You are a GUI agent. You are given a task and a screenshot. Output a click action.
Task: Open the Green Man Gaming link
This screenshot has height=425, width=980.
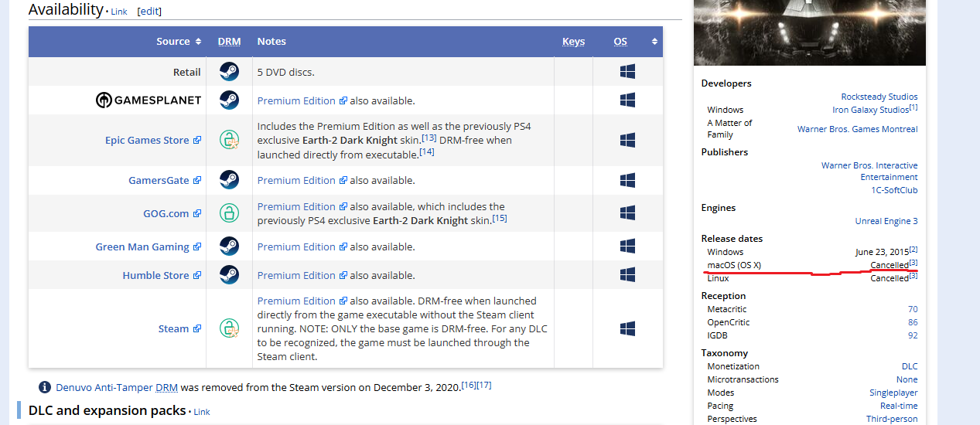[149, 246]
